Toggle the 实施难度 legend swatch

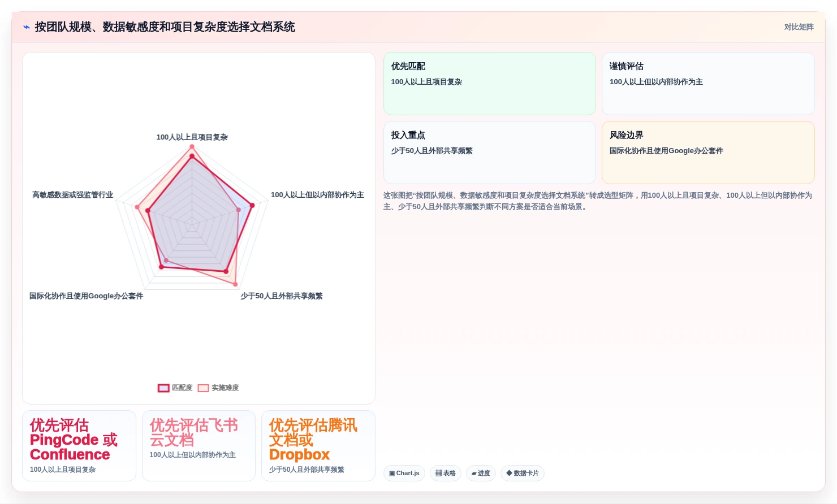coord(203,388)
